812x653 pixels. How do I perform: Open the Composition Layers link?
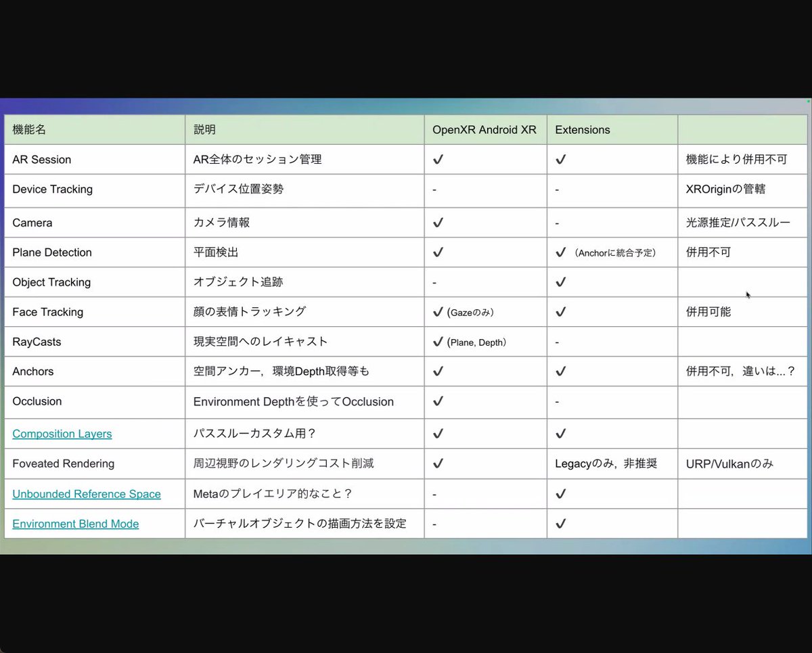(x=62, y=434)
